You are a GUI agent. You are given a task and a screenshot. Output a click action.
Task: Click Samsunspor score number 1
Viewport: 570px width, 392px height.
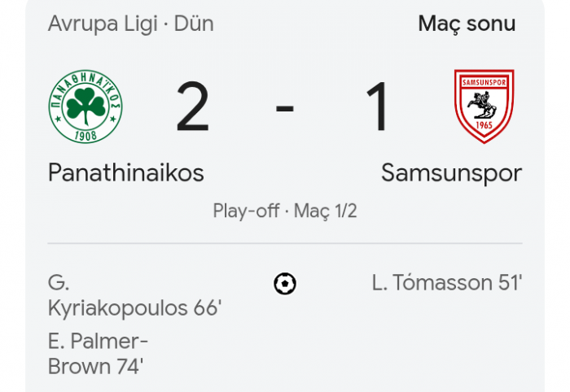click(x=378, y=108)
